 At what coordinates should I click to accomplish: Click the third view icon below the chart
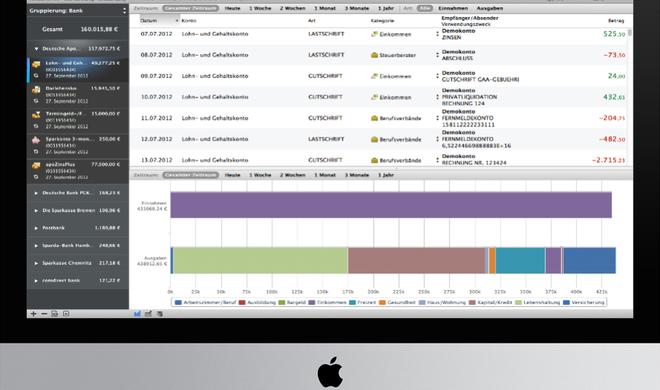point(160,314)
